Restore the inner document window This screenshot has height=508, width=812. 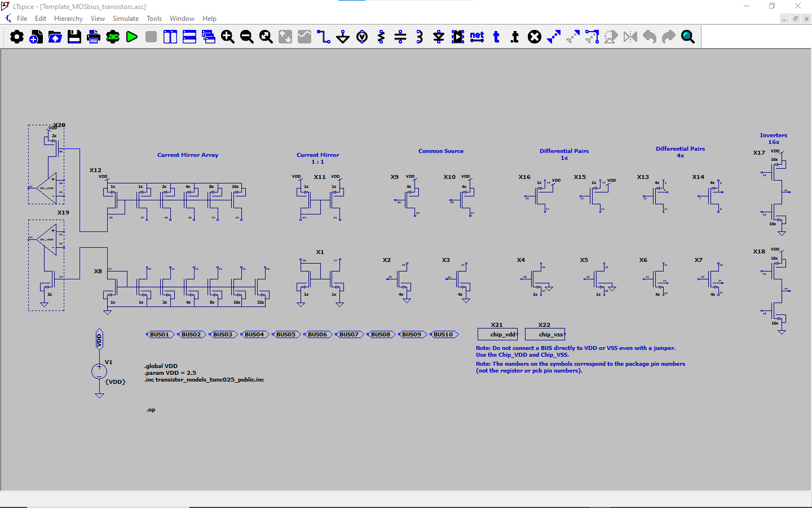pos(796,19)
